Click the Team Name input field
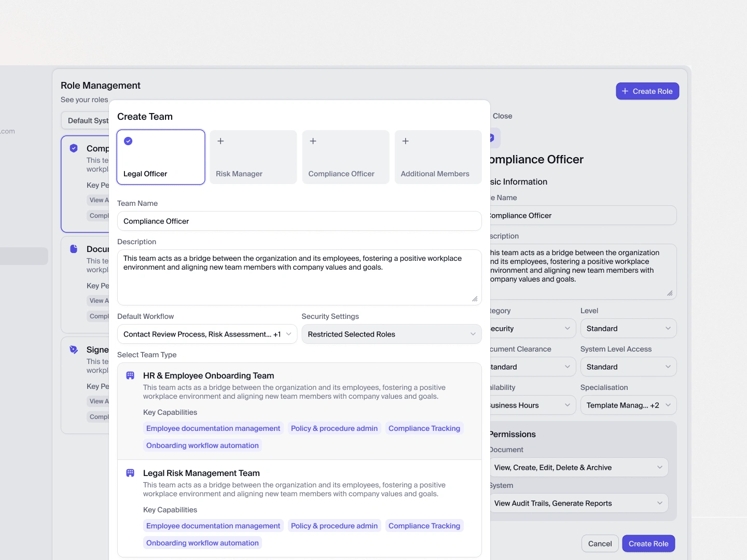 coord(299,221)
